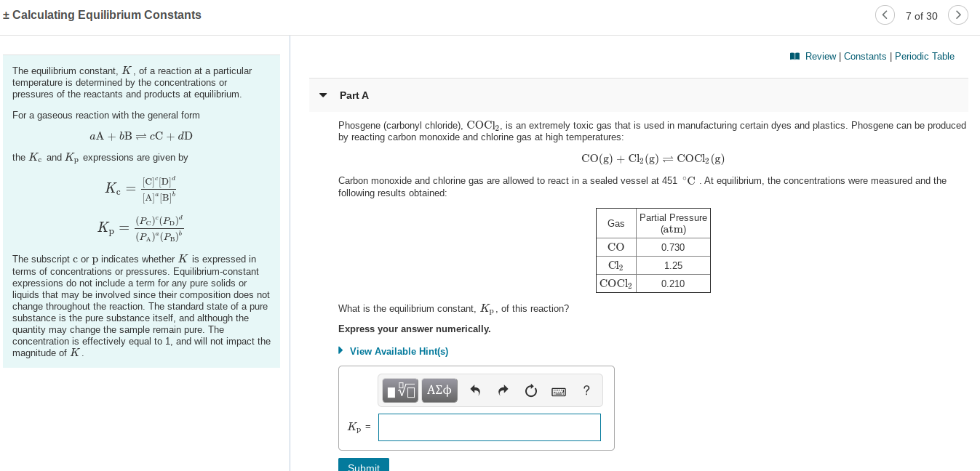
Task: Open the Constants link
Action: [864, 56]
